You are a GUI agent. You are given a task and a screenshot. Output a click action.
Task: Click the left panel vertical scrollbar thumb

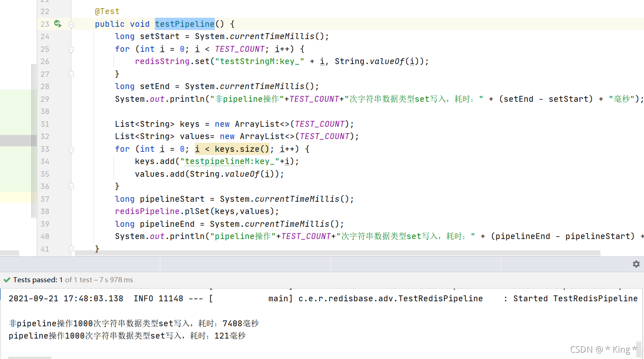pos(34,141)
